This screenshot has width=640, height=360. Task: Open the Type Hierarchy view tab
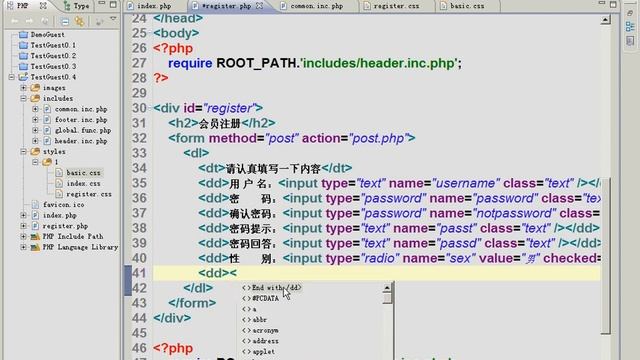77,6
